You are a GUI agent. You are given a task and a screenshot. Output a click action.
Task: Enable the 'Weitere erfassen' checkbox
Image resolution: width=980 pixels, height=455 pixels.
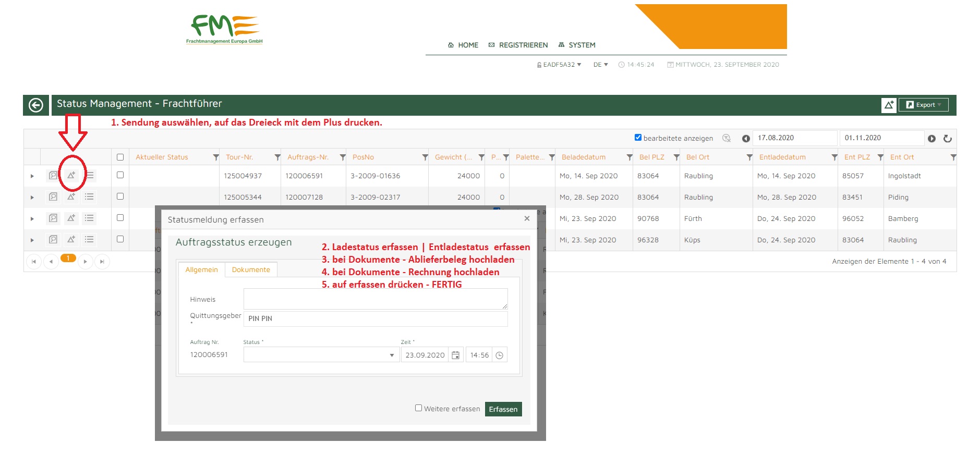[418, 408]
